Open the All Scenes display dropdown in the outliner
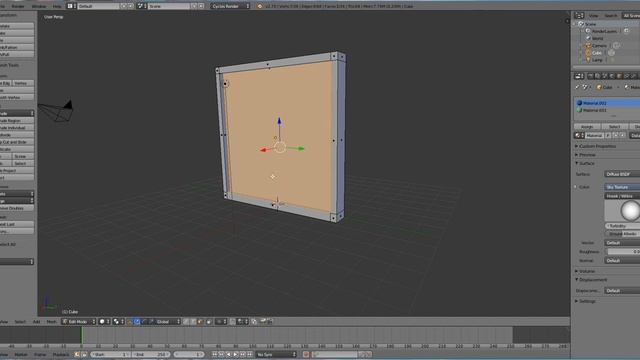Image resolution: width=640 pixels, height=360 pixels. (x=631, y=16)
